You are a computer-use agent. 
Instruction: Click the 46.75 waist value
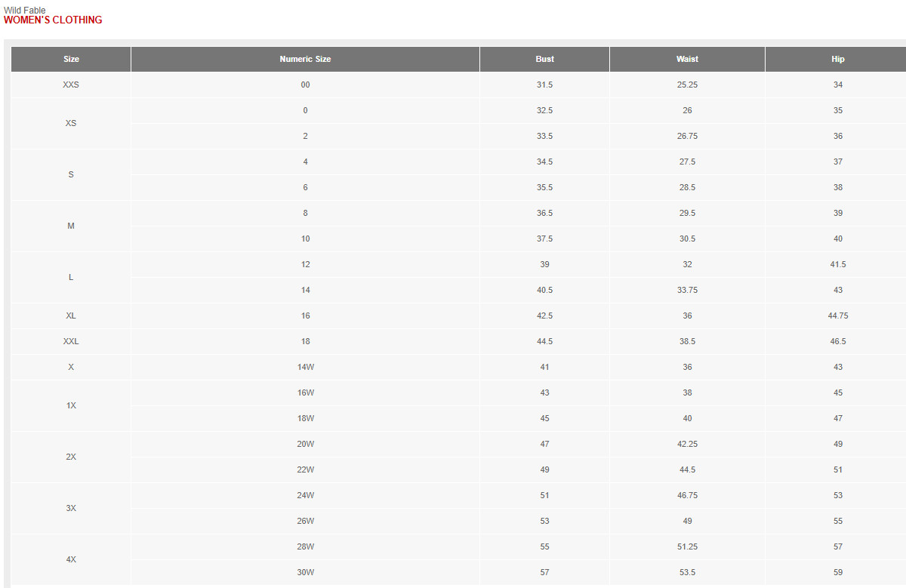tap(687, 496)
